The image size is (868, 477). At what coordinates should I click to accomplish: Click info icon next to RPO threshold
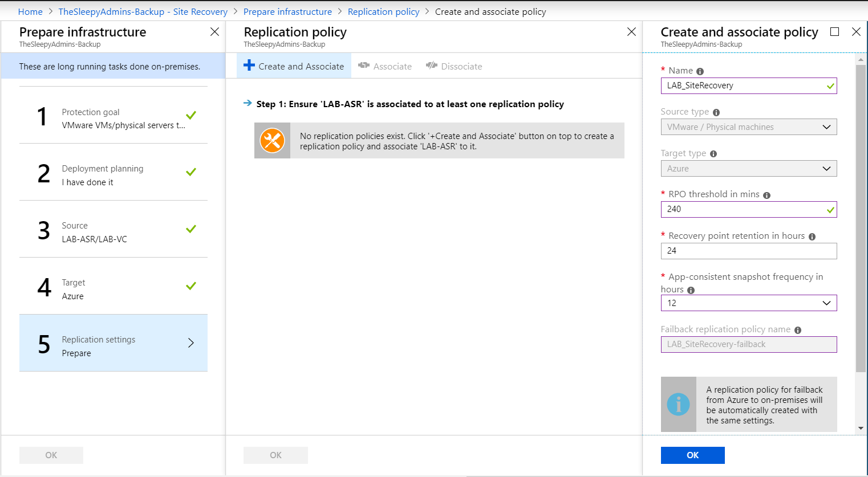coord(766,195)
